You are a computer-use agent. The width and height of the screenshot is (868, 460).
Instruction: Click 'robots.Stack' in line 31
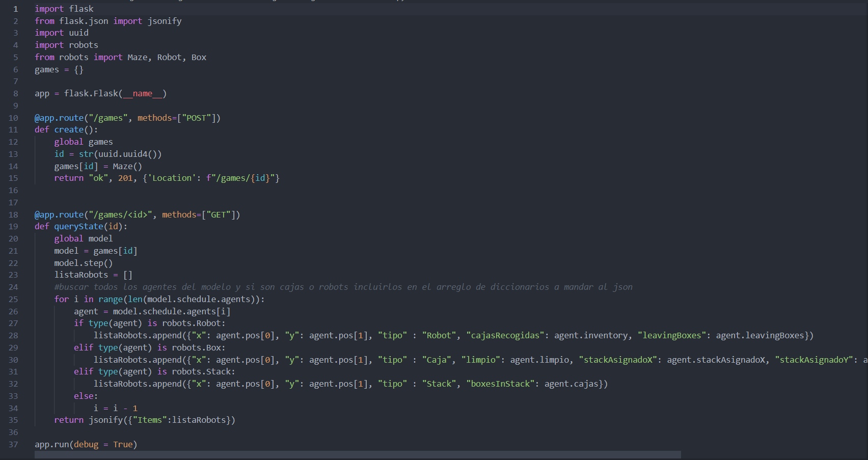(x=201, y=371)
